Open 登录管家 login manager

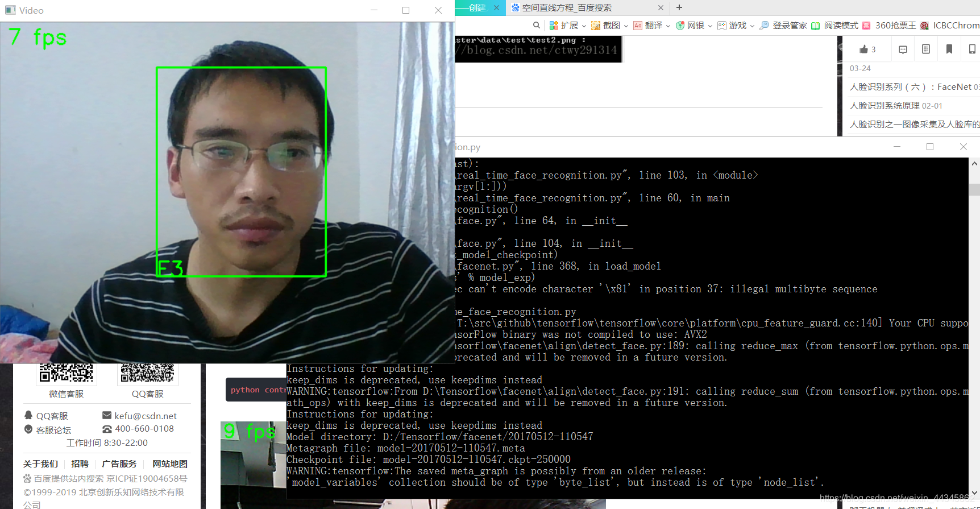(783, 25)
